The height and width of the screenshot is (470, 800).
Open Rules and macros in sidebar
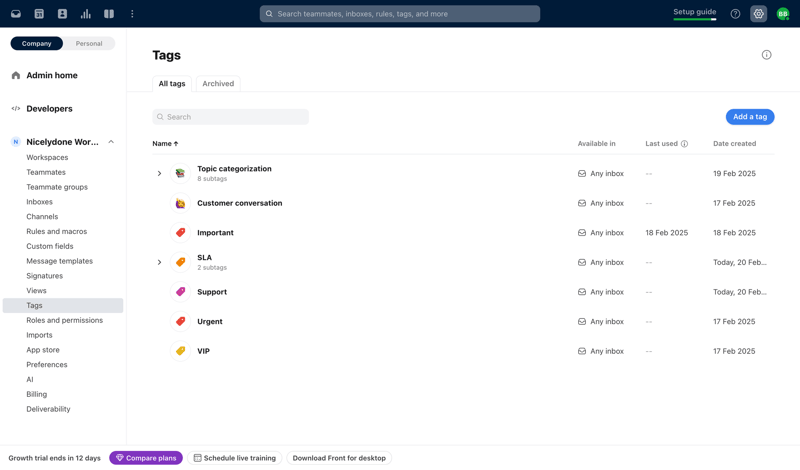click(57, 232)
